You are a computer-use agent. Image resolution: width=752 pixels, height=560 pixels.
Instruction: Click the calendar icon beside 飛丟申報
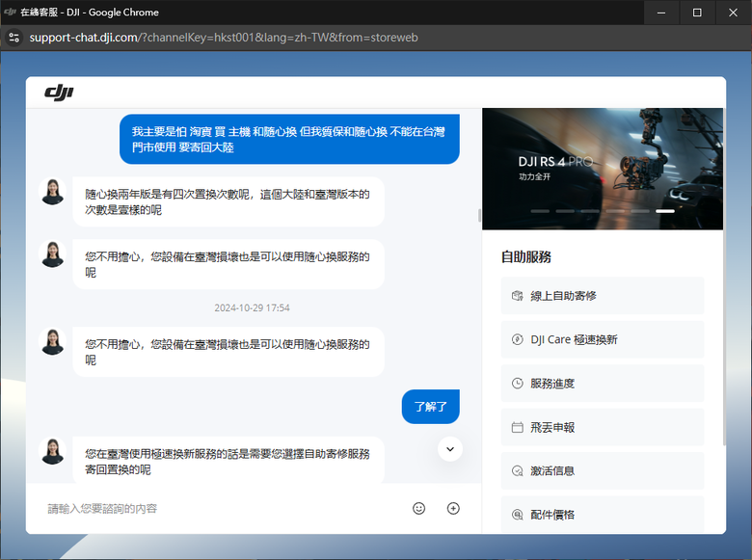point(517,427)
